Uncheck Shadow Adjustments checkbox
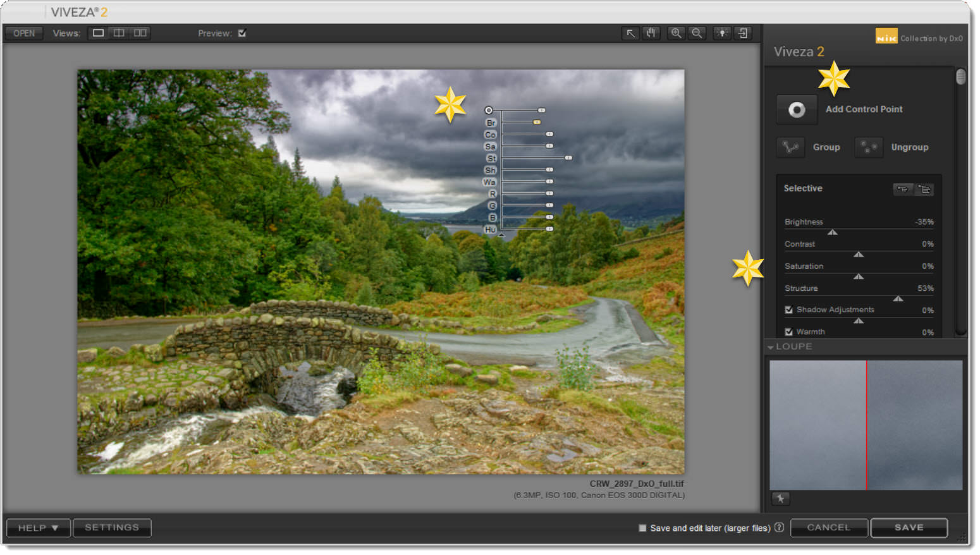The image size is (980, 555). (x=788, y=310)
